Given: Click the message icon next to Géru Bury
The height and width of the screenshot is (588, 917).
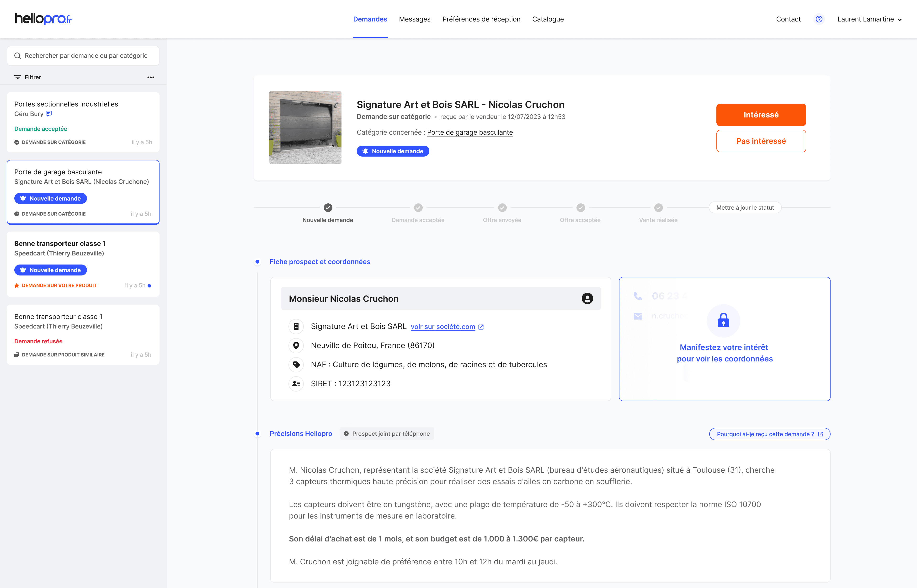Looking at the screenshot, I should pyautogui.click(x=48, y=113).
